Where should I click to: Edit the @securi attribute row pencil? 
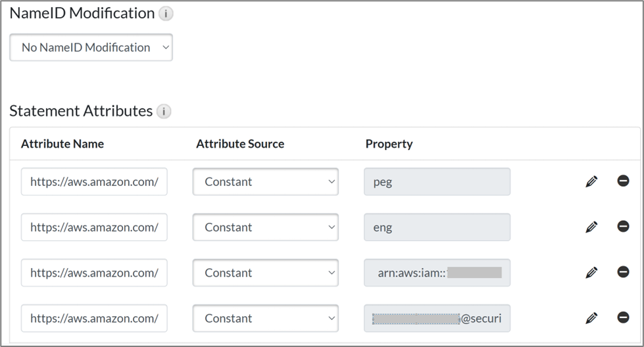tap(591, 318)
